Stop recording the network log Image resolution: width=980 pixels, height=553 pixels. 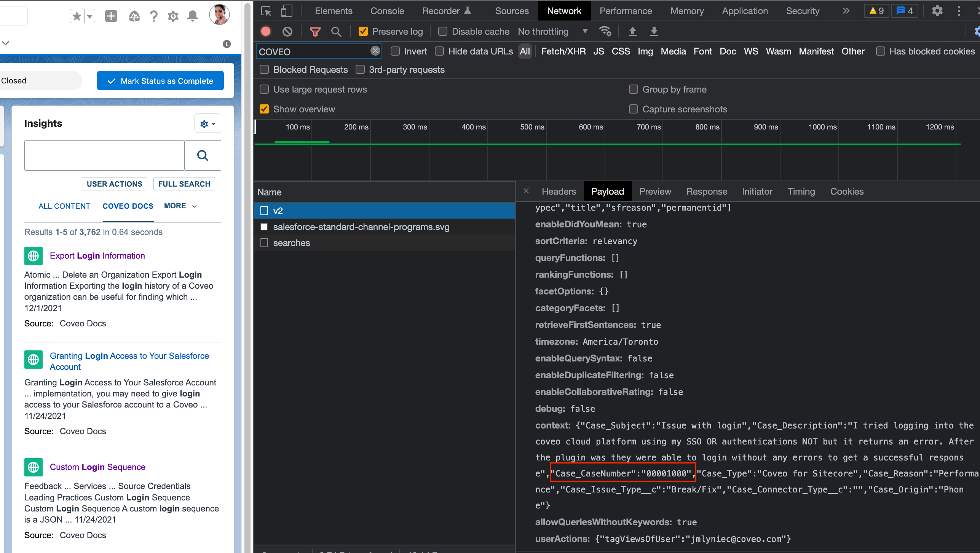click(265, 31)
